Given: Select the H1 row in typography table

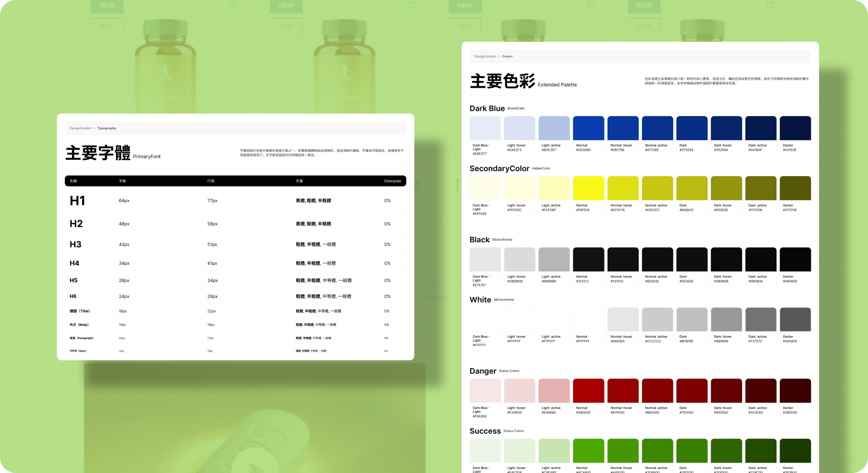Looking at the screenshot, I should click(235, 200).
